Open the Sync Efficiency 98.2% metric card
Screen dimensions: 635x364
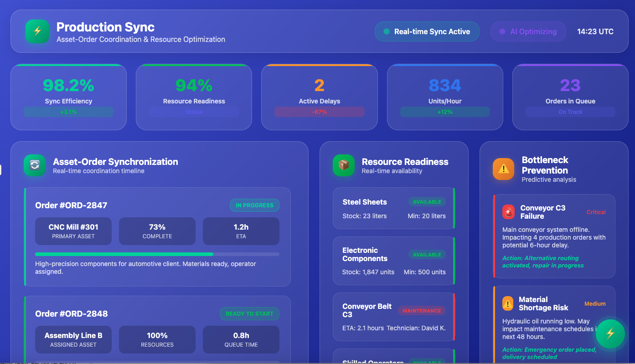(68, 97)
